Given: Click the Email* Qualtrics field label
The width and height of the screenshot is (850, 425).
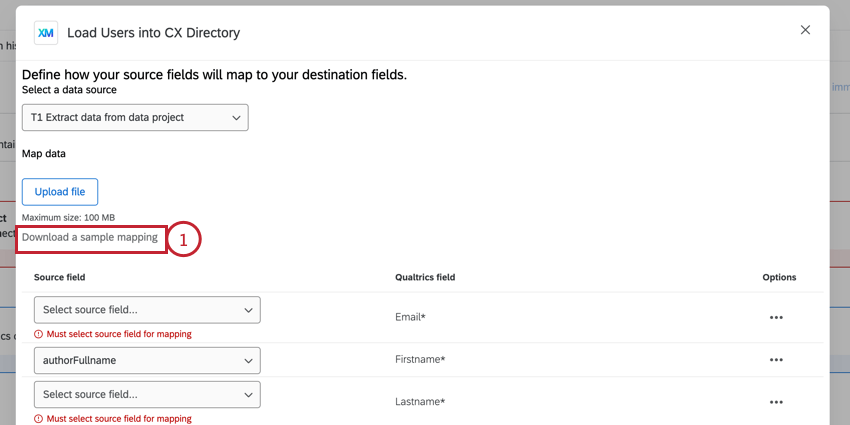Looking at the screenshot, I should pos(410,317).
